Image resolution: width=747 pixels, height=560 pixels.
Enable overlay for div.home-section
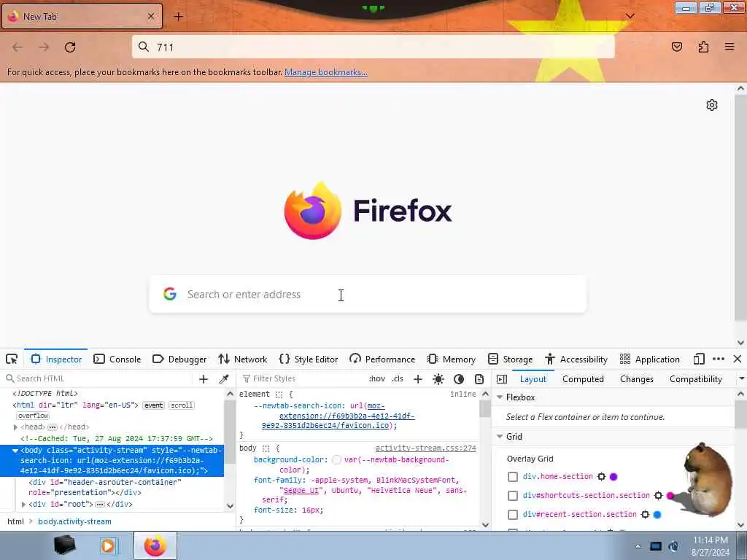click(513, 477)
